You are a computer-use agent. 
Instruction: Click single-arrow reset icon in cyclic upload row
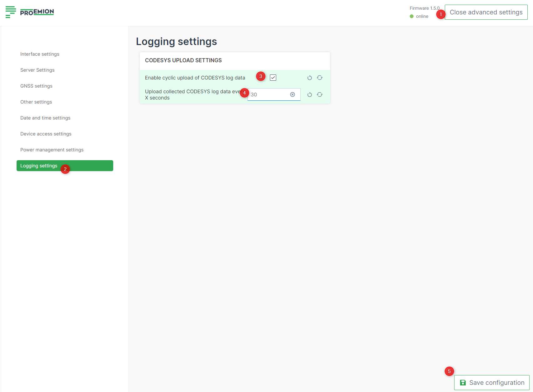click(x=309, y=78)
